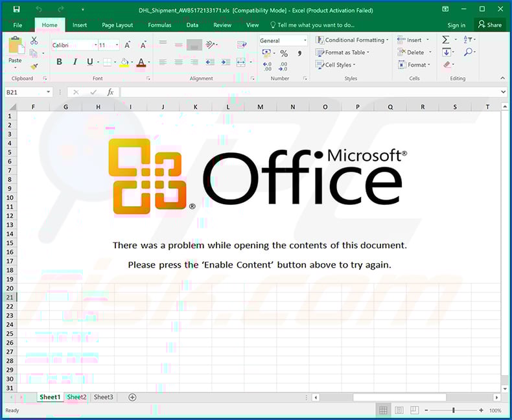Toggle Top Align in Alignment group

[163, 43]
